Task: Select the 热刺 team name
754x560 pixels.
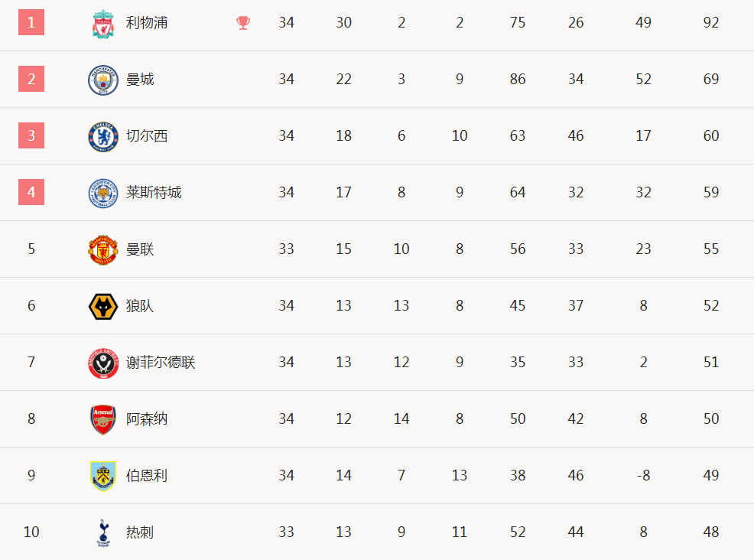Action: point(140,532)
